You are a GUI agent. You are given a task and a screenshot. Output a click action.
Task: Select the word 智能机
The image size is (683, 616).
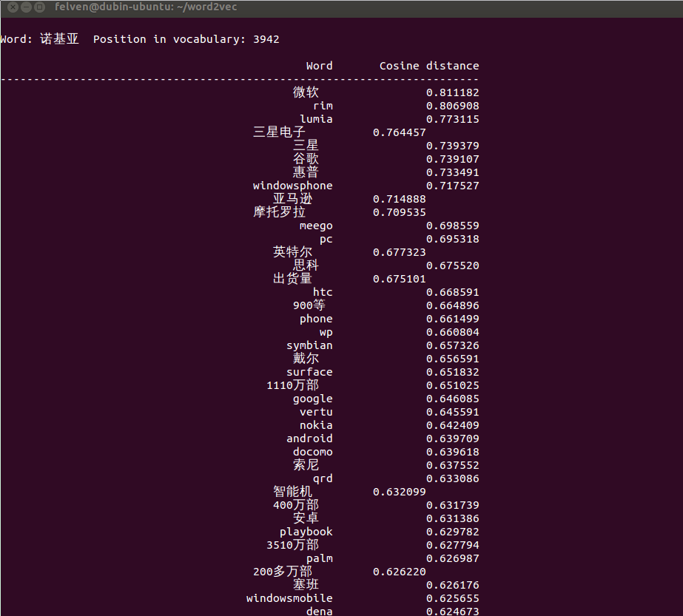[x=293, y=492]
